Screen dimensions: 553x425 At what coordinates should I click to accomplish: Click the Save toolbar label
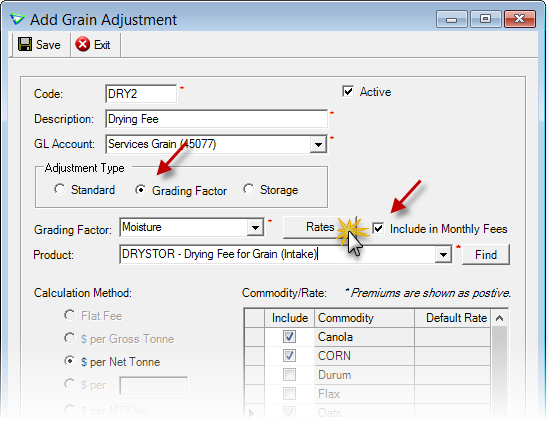tap(48, 45)
